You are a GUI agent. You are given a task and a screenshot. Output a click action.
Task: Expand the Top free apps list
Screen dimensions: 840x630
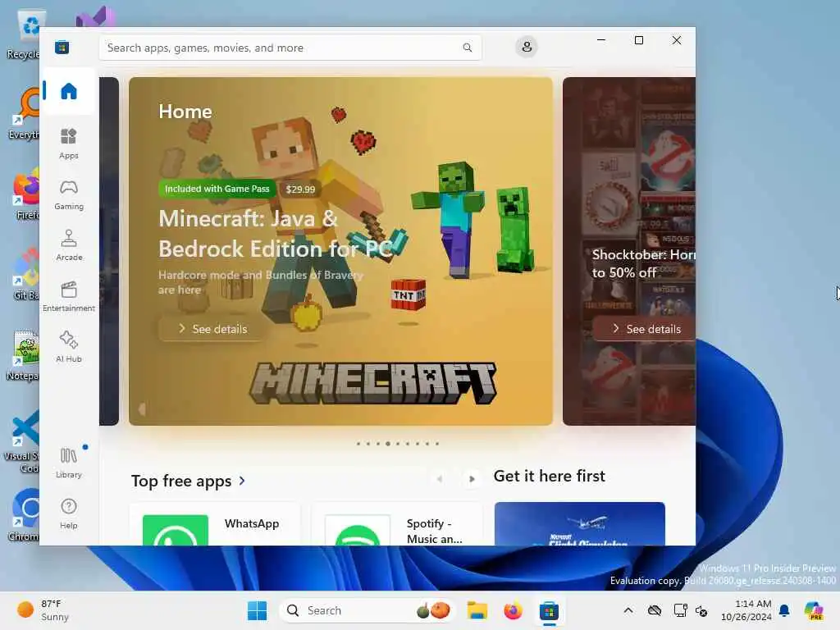coord(189,481)
